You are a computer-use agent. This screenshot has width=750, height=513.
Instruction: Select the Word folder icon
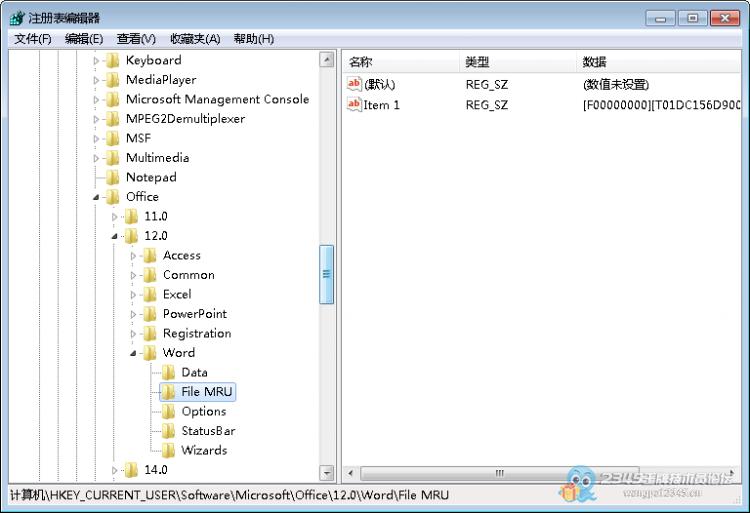point(150,353)
